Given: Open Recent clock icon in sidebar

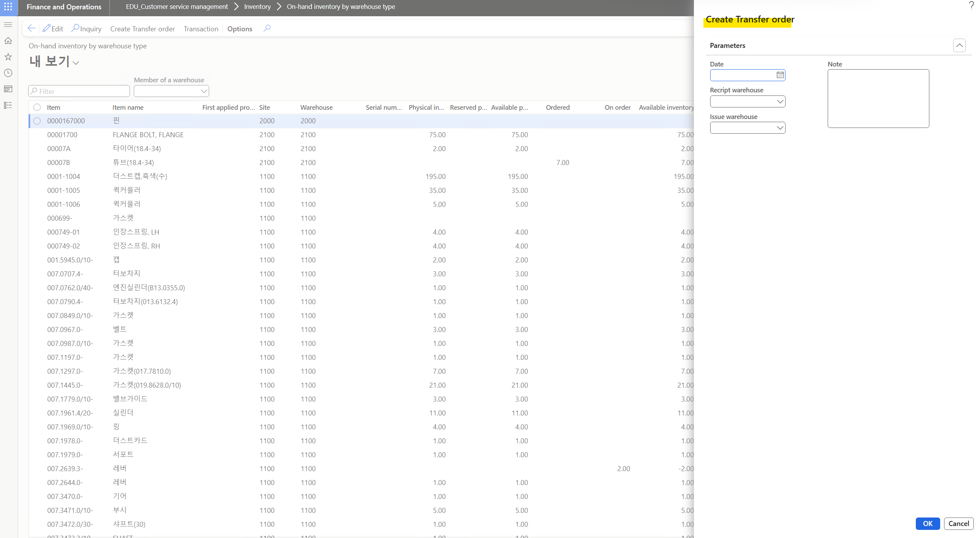Looking at the screenshot, I should pyautogui.click(x=8, y=73).
